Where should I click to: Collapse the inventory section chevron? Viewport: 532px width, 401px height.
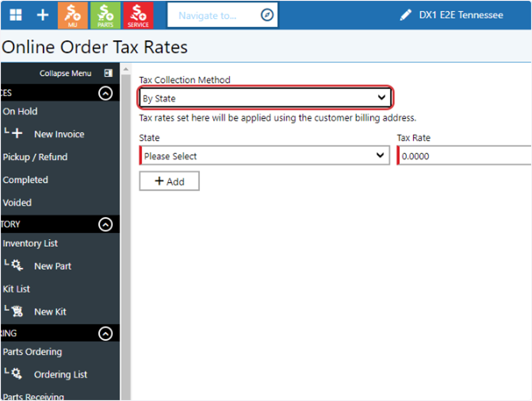coord(106,225)
